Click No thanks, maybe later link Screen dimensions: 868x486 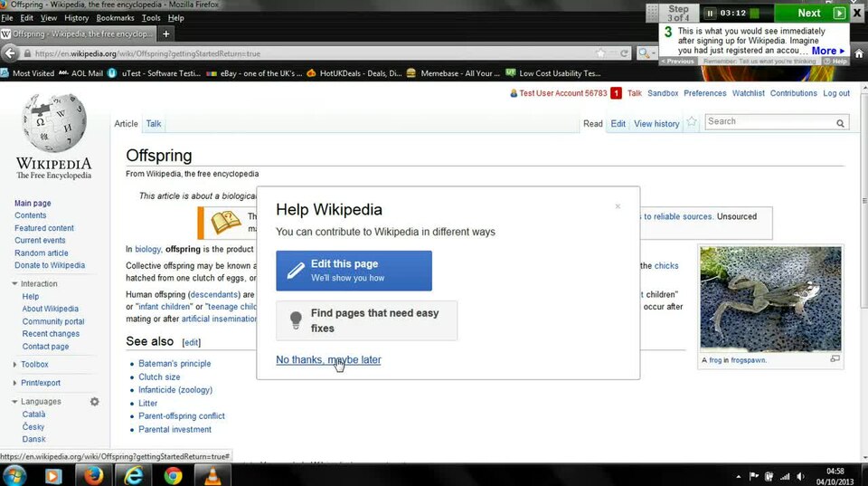328,359
